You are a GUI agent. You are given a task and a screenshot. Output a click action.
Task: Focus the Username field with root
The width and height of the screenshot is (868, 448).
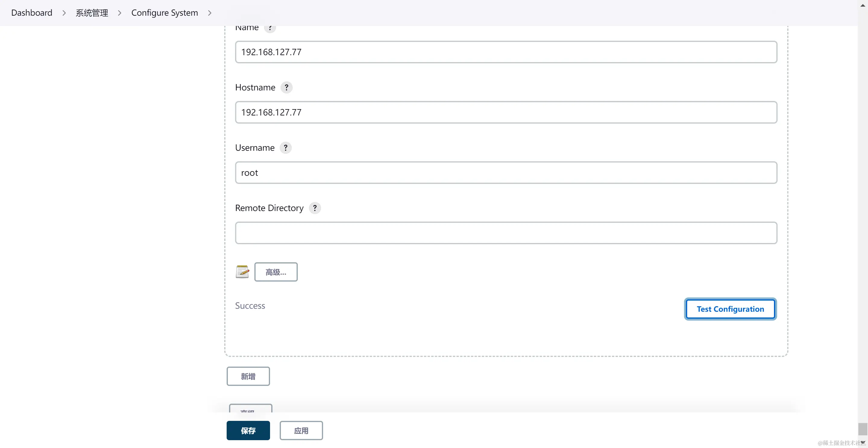[506, 172]
